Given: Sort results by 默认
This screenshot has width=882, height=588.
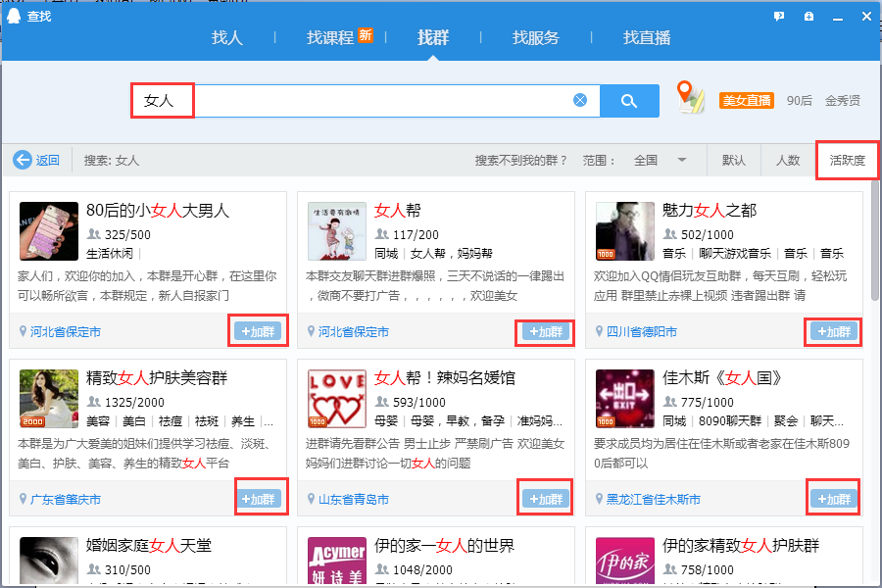Looking at the screenshot, I should click(734, 161).
